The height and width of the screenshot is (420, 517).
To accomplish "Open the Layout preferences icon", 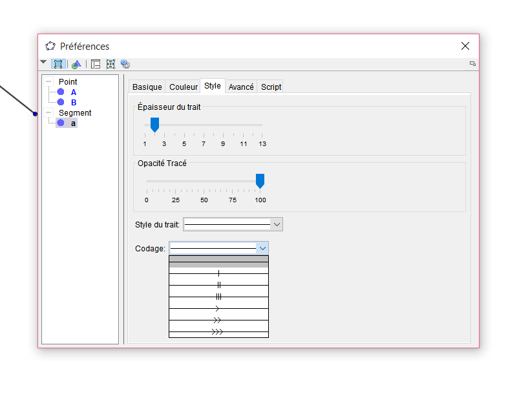I will (x=96, y=64).
